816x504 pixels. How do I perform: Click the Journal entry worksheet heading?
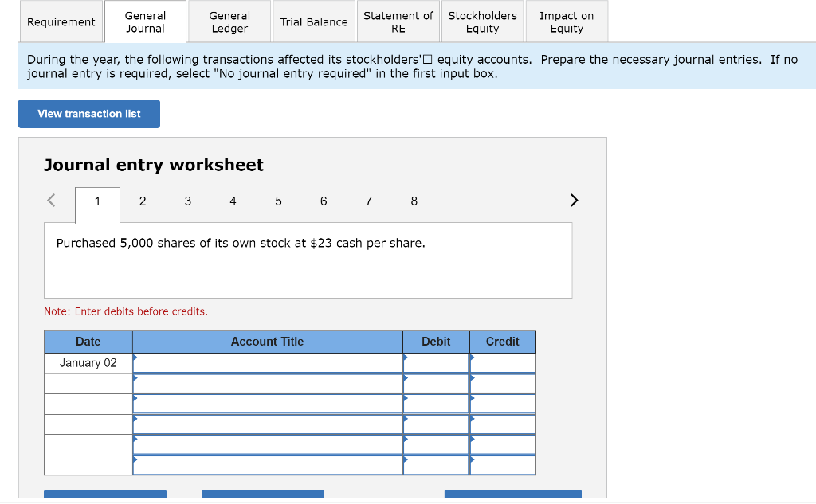[154, 166]
